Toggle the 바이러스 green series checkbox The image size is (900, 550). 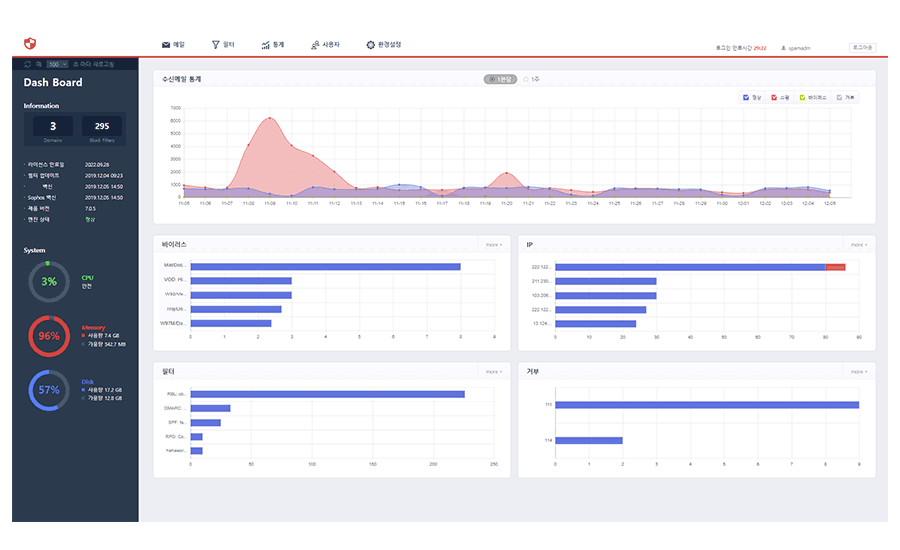[802, 98]
